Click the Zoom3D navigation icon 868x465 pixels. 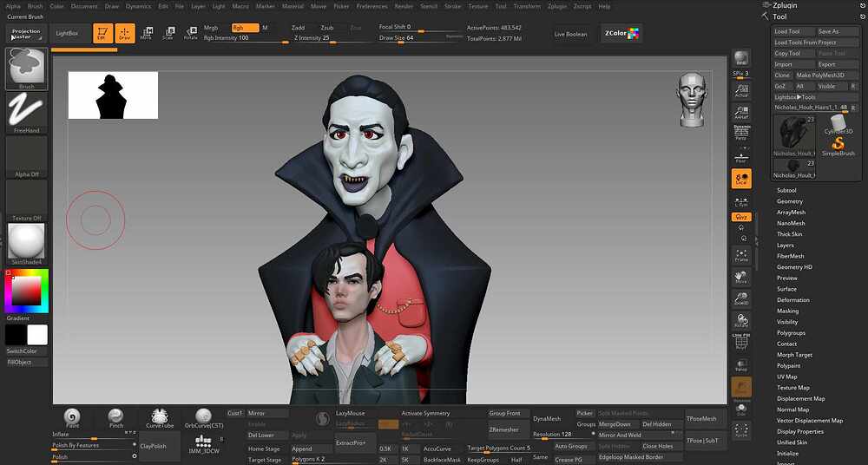tap(741, 299)
